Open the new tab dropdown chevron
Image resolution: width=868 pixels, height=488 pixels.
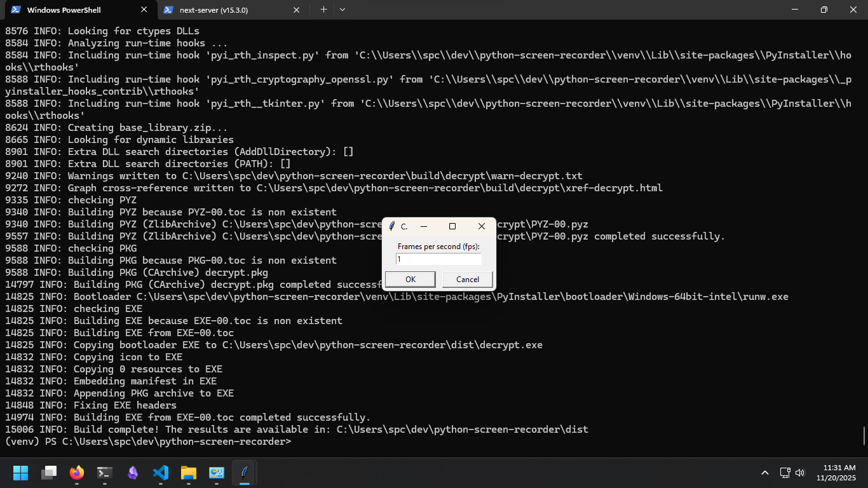(342, 10)
